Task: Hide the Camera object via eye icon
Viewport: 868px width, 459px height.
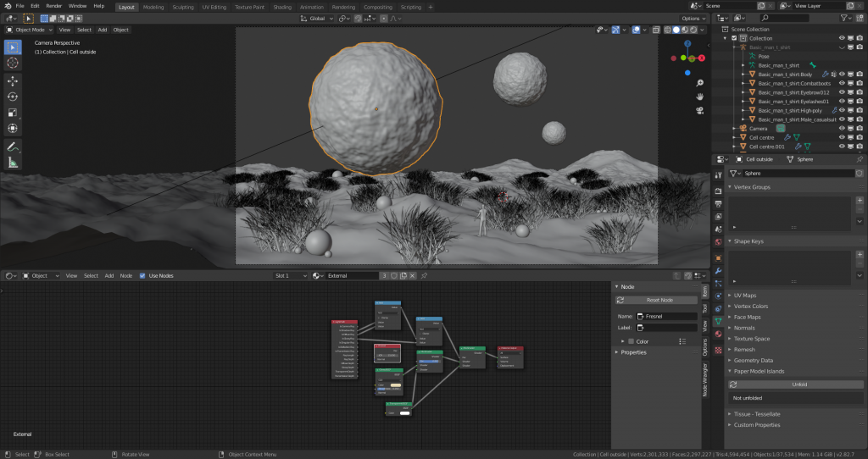Action: tap(842, 128)
